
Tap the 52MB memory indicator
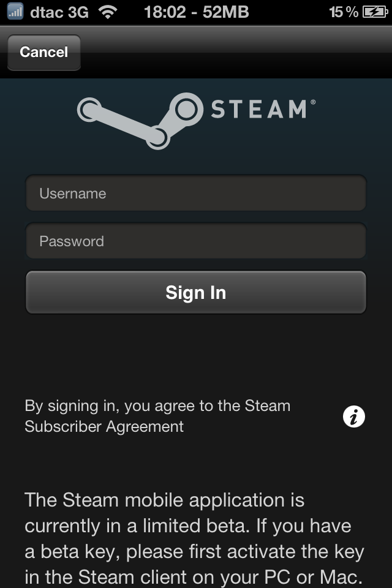tap(226, 12)
